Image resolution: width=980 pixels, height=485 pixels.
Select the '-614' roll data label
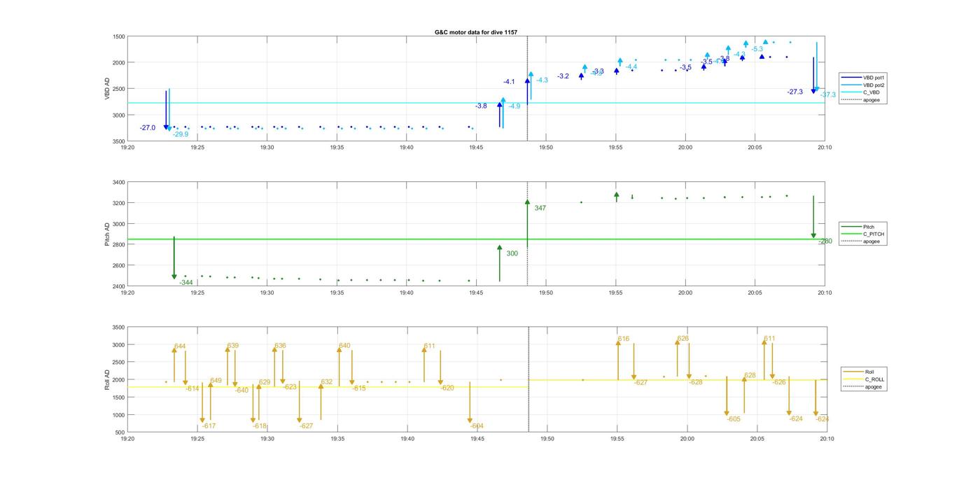tap(192, 388)
